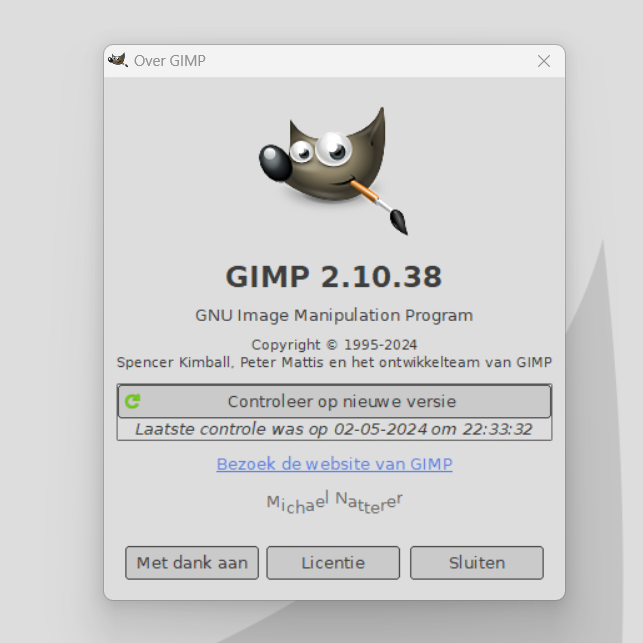Click Wilber's black nose in the logo
This screenshot has height=643, width=643.
[x=274, y=159]
